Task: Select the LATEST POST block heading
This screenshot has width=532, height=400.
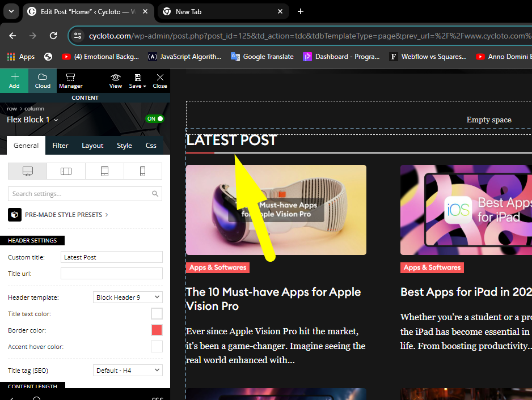Action: [232, 140]
